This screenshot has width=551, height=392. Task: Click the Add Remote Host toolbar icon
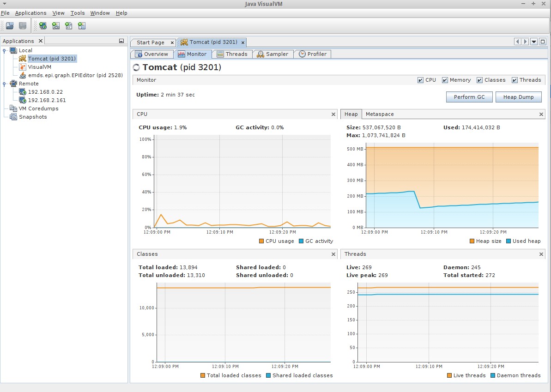[x=43, y=26]
